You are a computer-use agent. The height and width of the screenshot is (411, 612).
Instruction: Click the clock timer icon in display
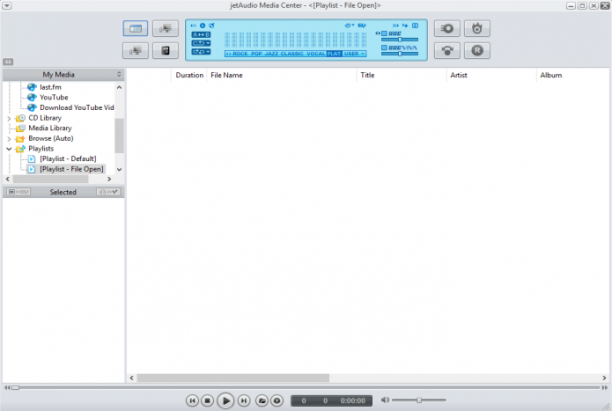click(x=203, y=25)
